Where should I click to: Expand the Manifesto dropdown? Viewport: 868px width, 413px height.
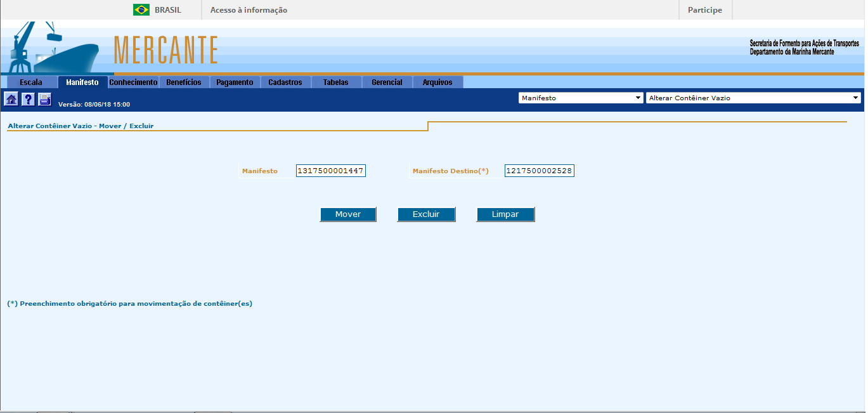[x=581, y=98]
